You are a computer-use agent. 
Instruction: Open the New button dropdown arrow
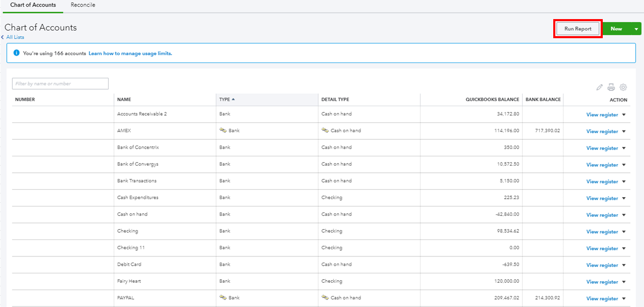coord(636,29)
